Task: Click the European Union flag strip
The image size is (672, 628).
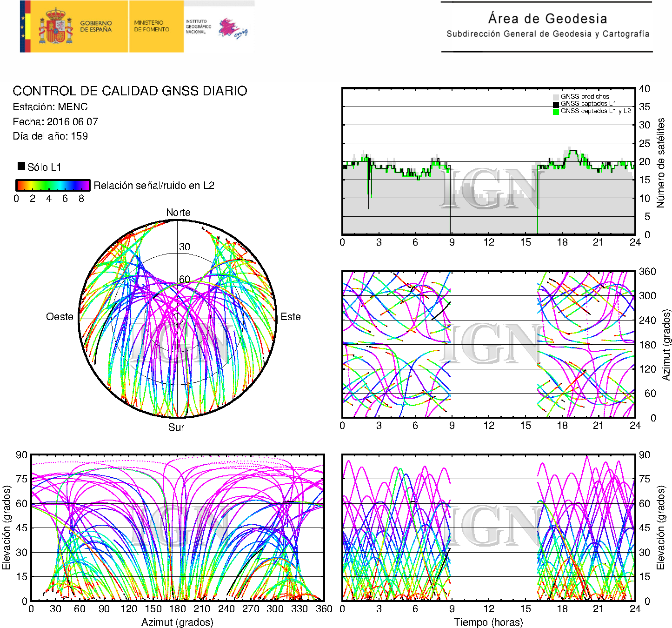Action: pyautogui.click(x=25, y=27)
